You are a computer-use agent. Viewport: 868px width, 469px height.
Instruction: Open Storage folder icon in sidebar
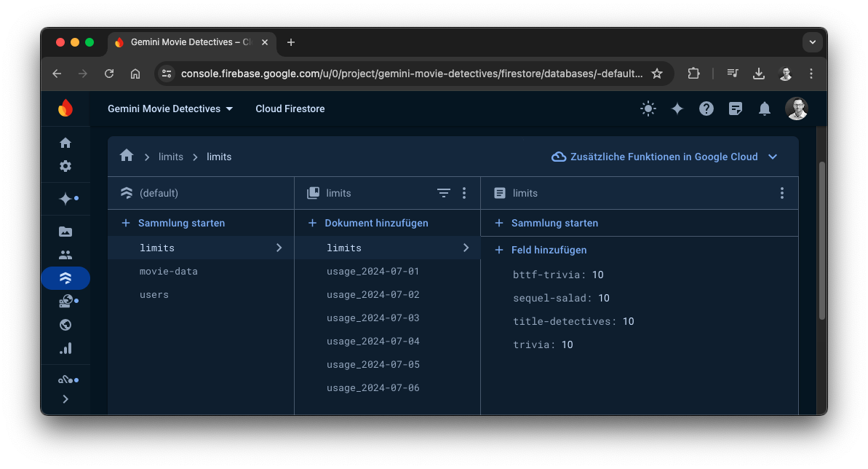click(x=65, y=232)
